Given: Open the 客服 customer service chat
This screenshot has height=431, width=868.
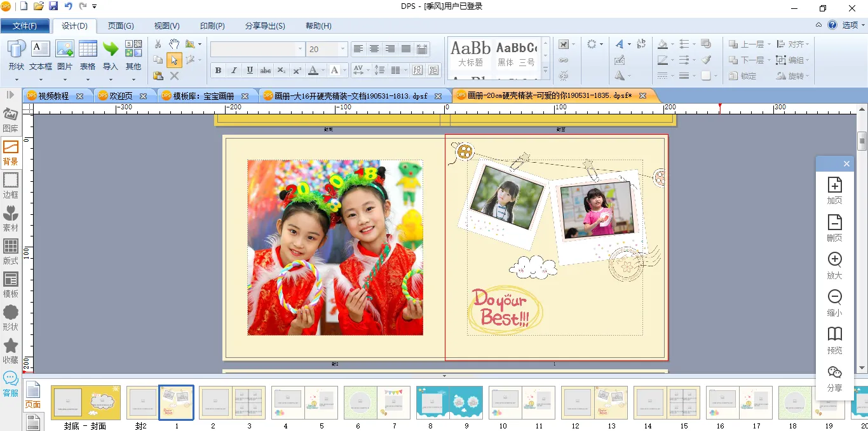Looking at the screenshot, I should coord(11,384).
